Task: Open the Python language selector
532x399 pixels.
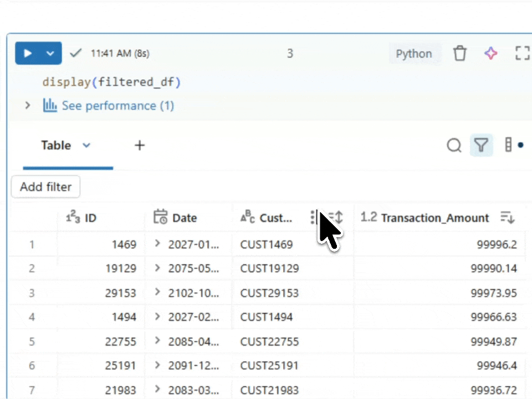Action: click(413, 53)
